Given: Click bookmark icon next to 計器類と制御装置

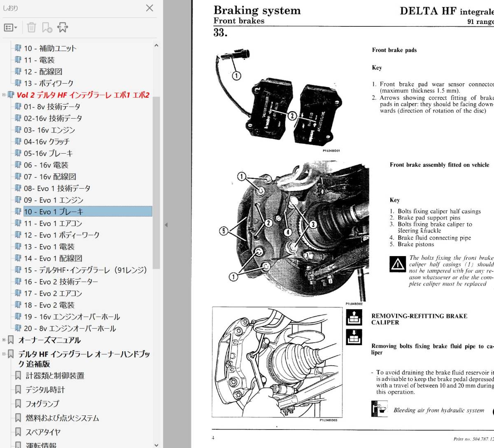Looking at the screenshot, I should click(x=18, y=376).
